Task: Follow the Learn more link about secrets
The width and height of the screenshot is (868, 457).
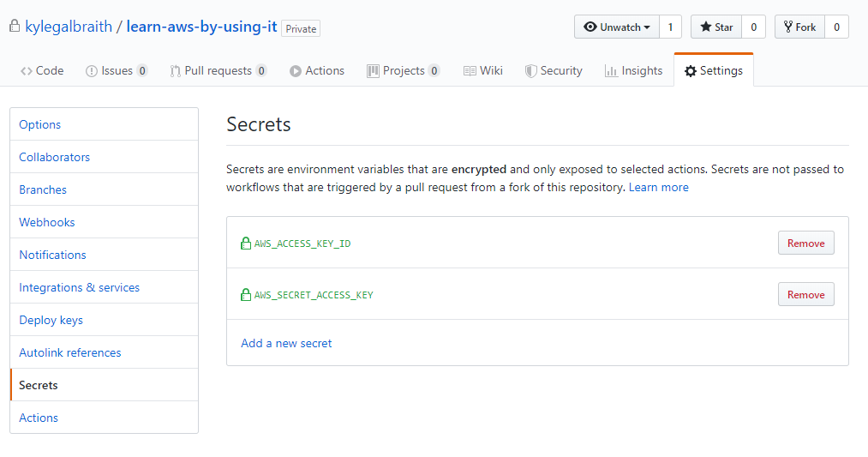Action: tap(659, 187)
